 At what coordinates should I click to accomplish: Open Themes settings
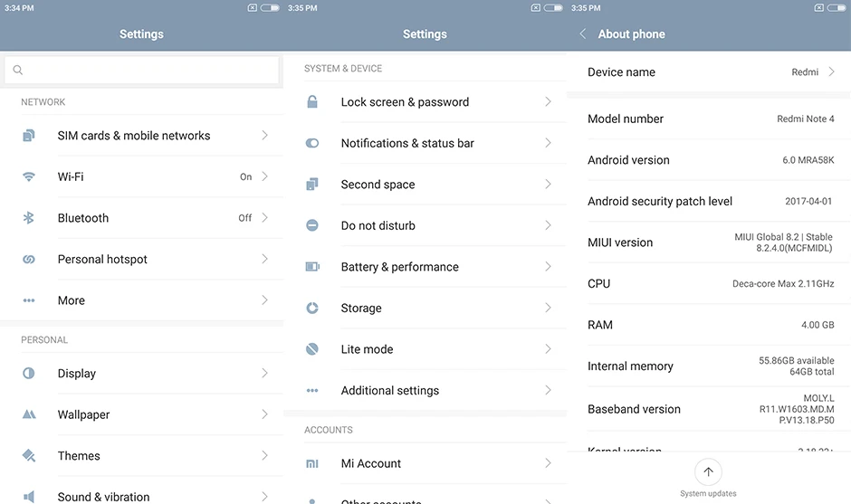click(141, 456)
